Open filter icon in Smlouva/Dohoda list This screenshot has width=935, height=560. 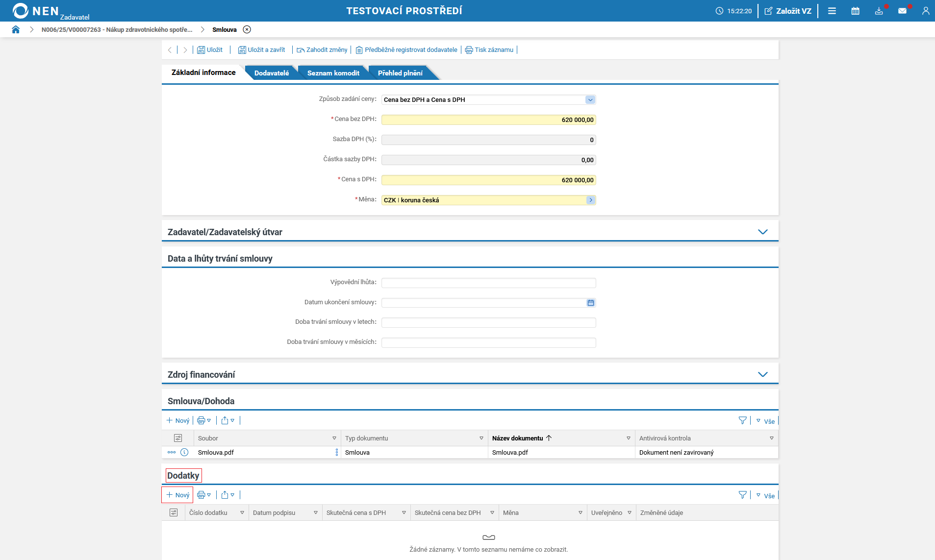[x=742, y=420]
